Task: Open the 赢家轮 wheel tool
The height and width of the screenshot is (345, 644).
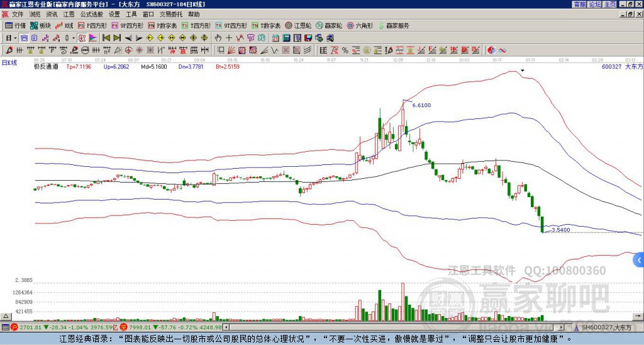Action: [329, 25]
